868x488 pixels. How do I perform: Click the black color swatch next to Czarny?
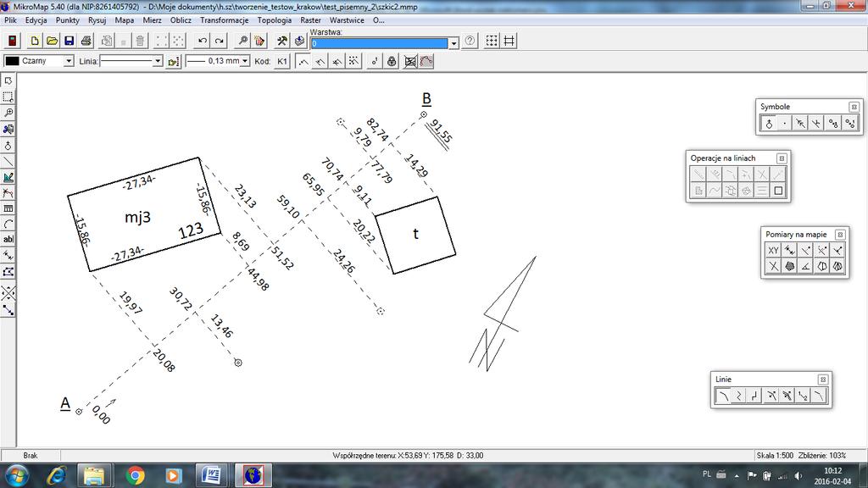tap(12, 61)
